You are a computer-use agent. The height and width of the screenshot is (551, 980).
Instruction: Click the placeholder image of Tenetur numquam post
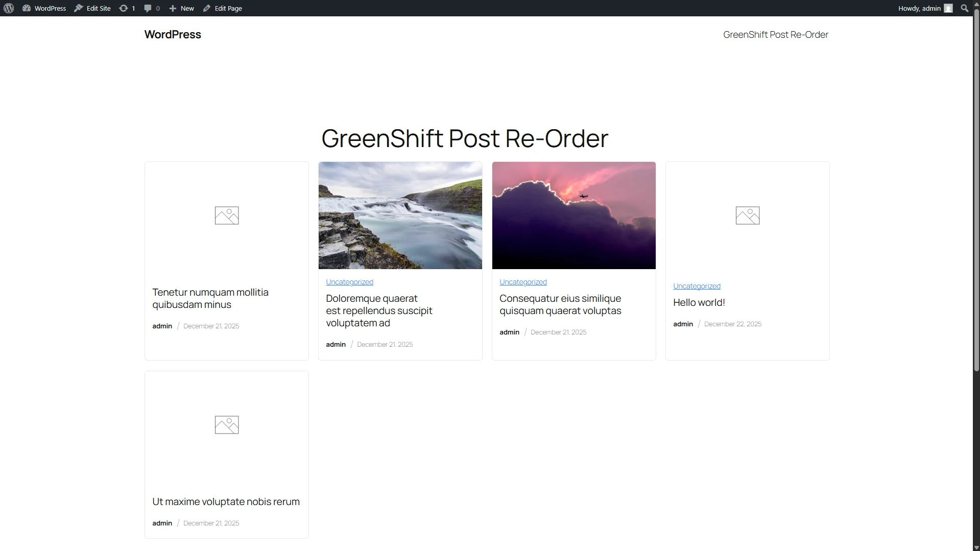[227, 215]
